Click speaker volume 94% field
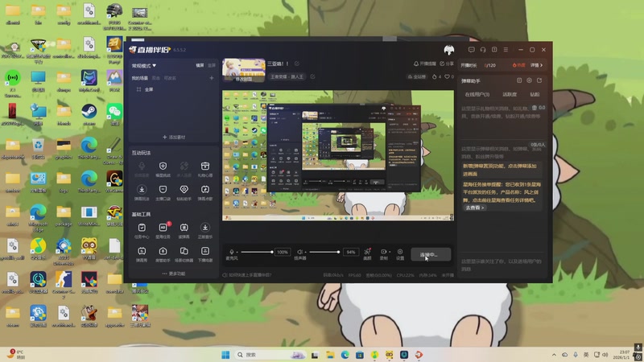Screen dimensions: 644x362 (351, 252)
